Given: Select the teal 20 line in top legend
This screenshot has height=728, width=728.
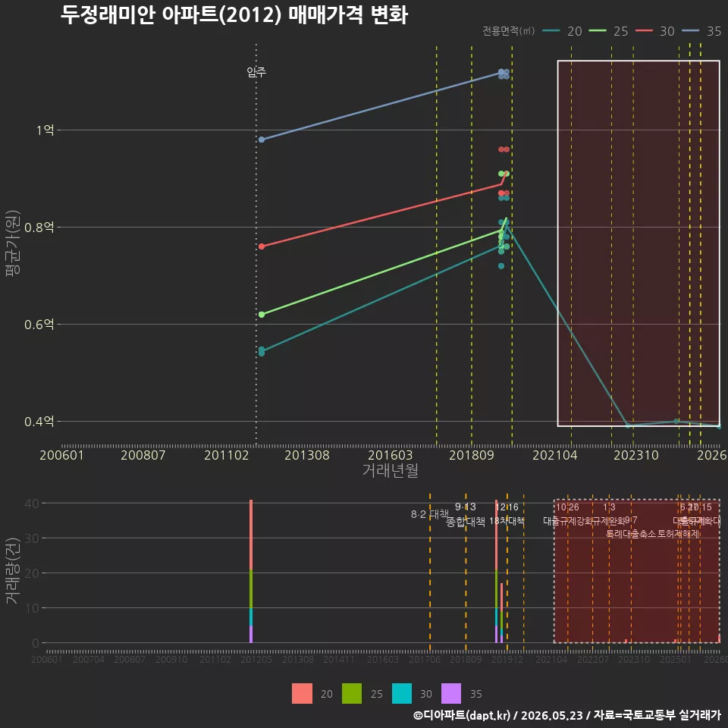Looking at the screenshot, I should tap(551, 31).
